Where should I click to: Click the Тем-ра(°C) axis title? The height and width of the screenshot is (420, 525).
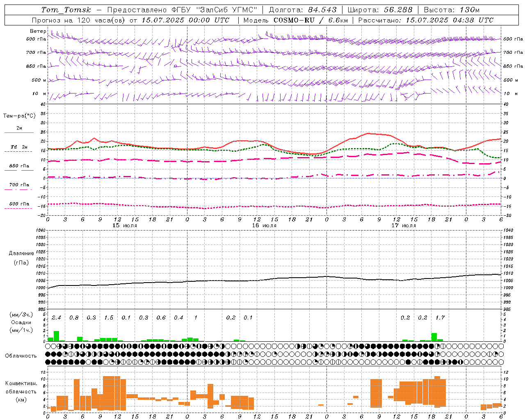click(x=19, y=116)
